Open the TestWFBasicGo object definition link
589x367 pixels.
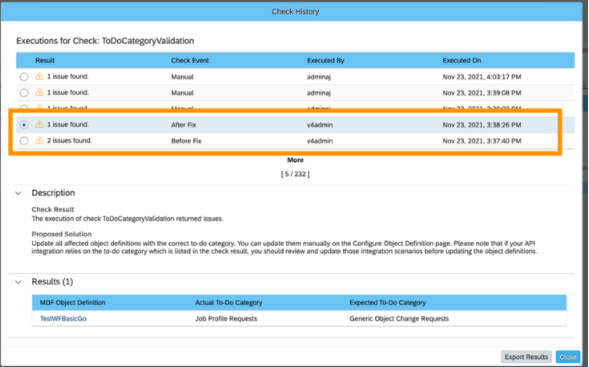(63, 319)
